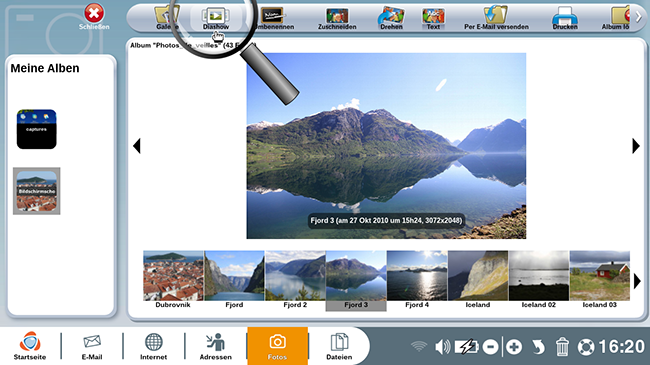Add caption using the Text icon
Viewport: 650px width, 365px height.
point(433,19)
